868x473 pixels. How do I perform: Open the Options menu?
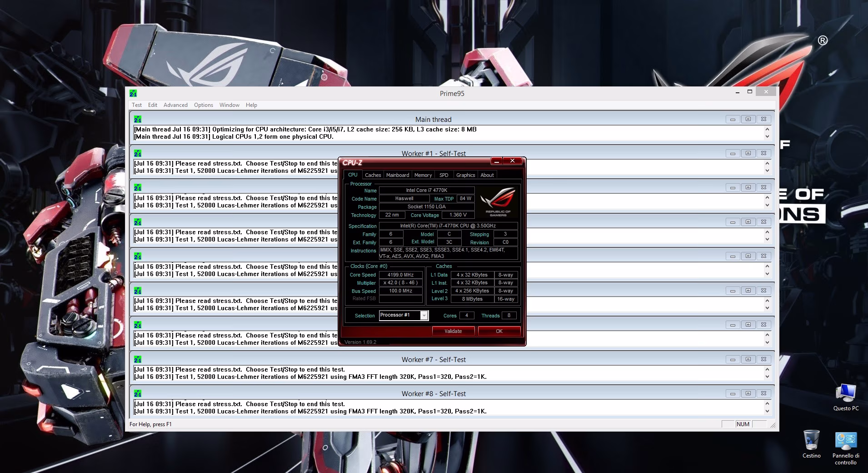204,105
